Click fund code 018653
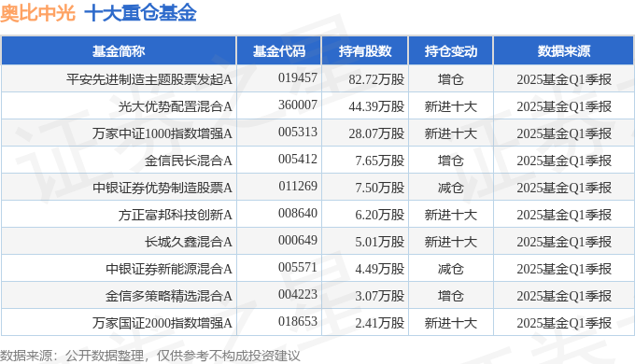This screenshot has width=635, height=364. pyautogui.click(x=298, y=321)
